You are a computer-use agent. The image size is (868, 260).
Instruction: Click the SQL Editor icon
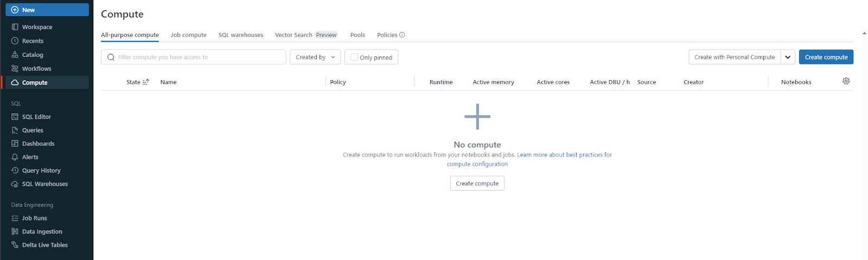point(15,116)
